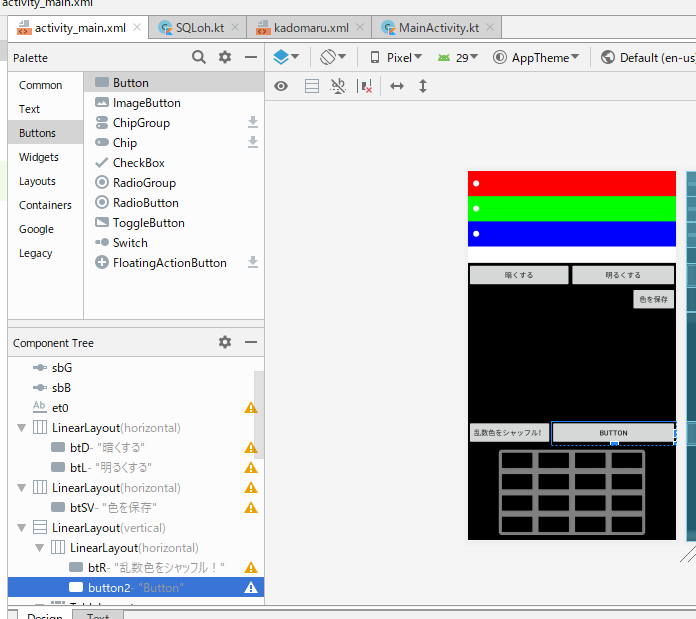Screen dimensions: 696x619
Task: Select RadioButton palette item
Action: point(174,202)
